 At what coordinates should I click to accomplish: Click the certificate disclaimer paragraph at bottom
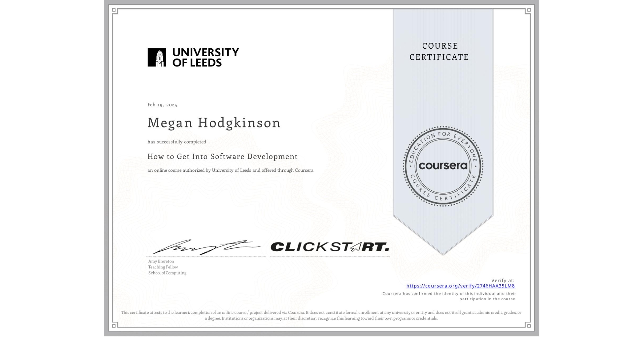click(321, 315)
